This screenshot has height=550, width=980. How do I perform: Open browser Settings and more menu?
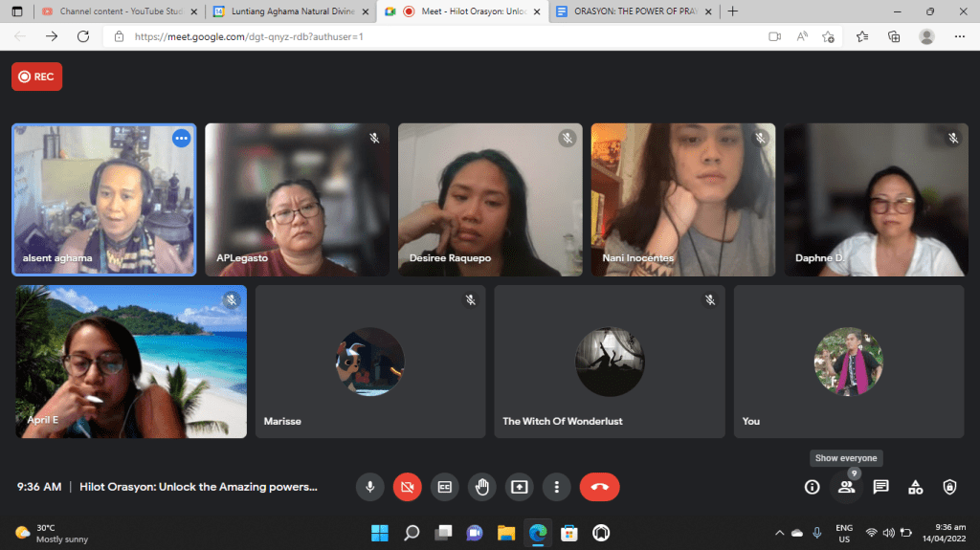pos(959,36)
